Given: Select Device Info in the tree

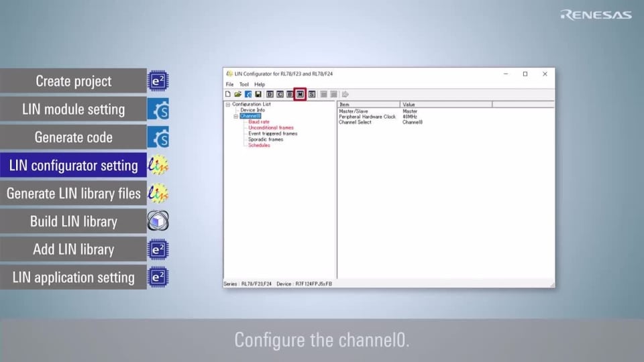Looking at the screenshot, I should click(252, 111).
